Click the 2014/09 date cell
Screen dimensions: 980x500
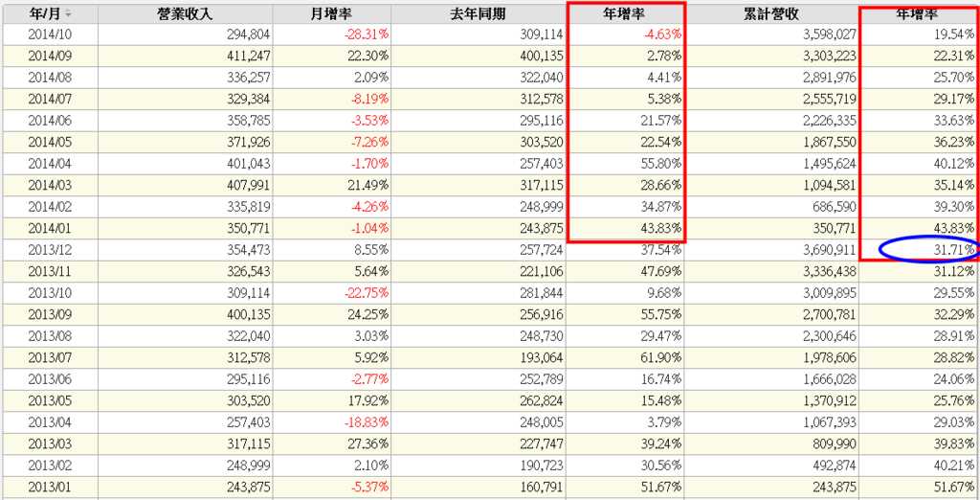point(51,56)
